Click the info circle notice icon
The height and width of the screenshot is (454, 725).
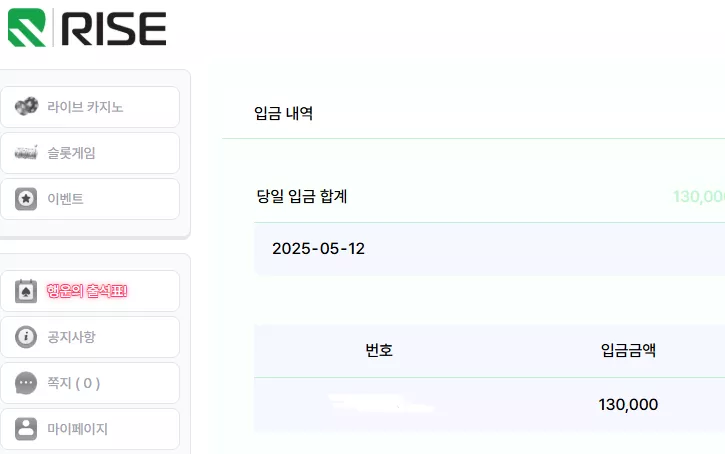pos(26,337)
